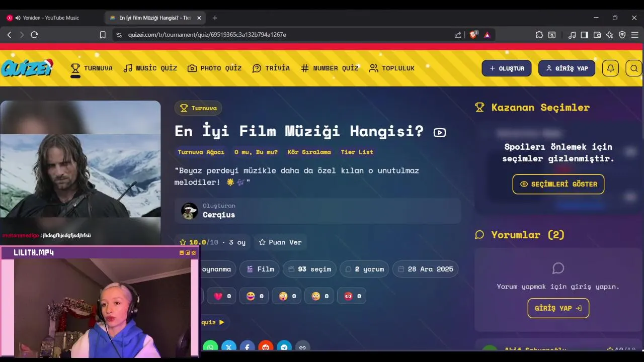React with the sad emoji
The width and height of the screenshot is (644, 362).
(x=319, y=296)
